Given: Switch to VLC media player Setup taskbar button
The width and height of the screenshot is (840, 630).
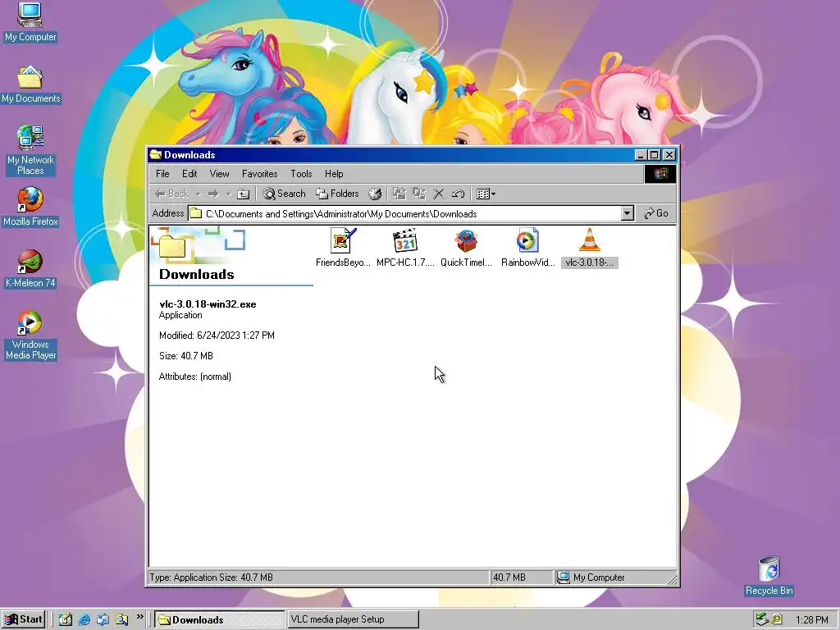Looking at the screenshot, I should point(353,619).
